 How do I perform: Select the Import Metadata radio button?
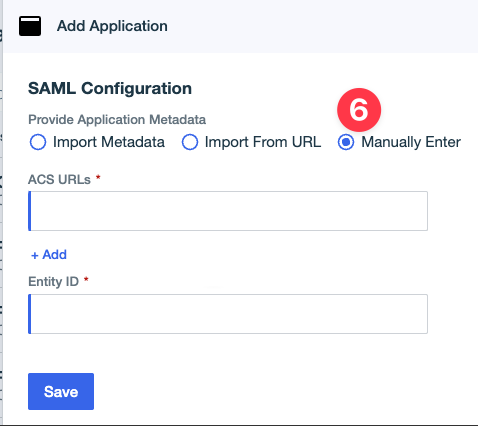click(38, 142)
